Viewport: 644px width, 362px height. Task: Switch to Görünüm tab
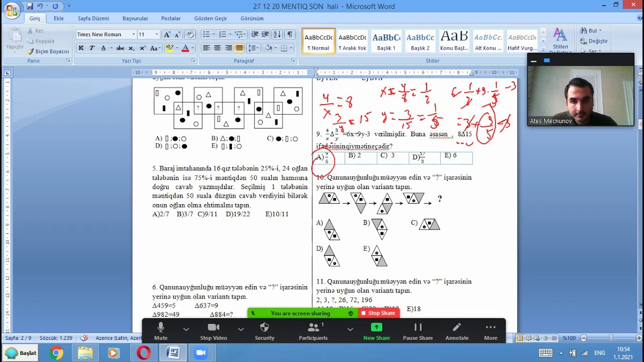click(252, 19)
